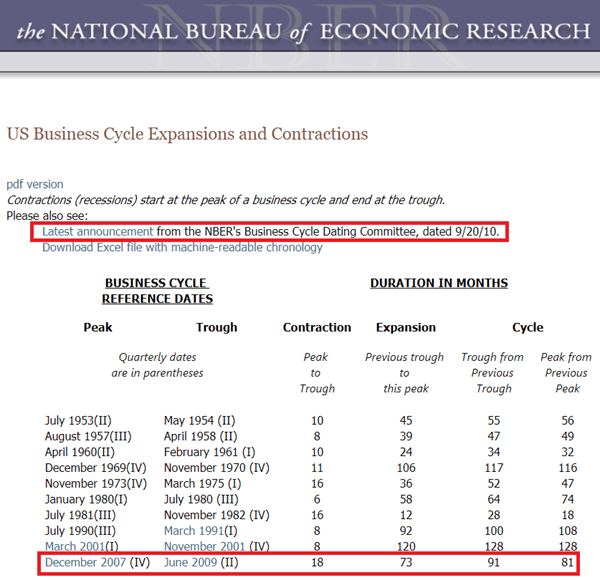Click the Please also see: line
600x580 pixels.
point(47,216)
